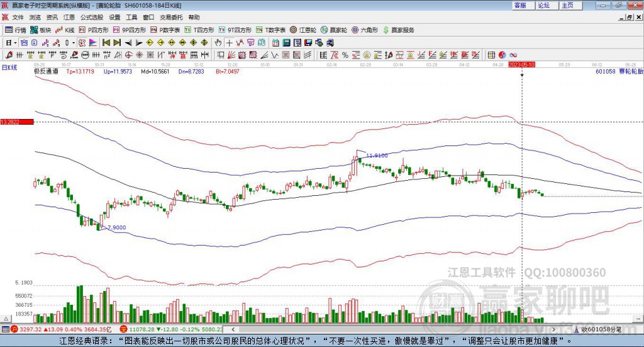Open the 行情 market quotes view
644x347 pixels.
point(15,30)
